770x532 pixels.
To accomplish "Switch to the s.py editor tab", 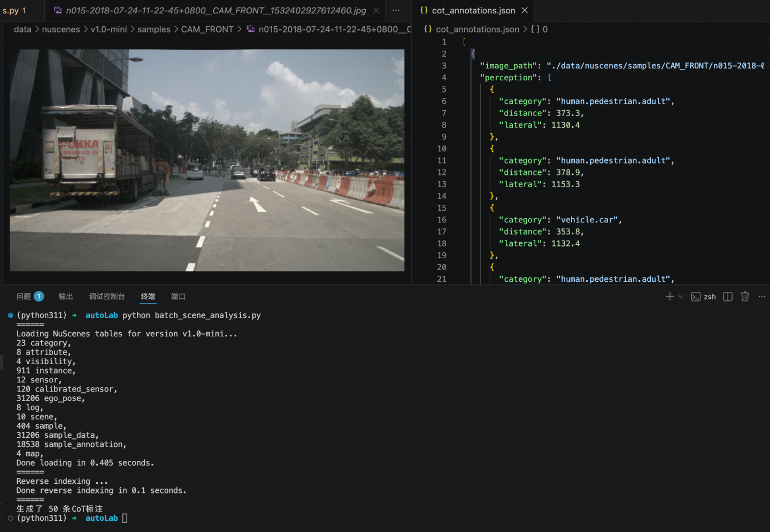I will [14, 10].
